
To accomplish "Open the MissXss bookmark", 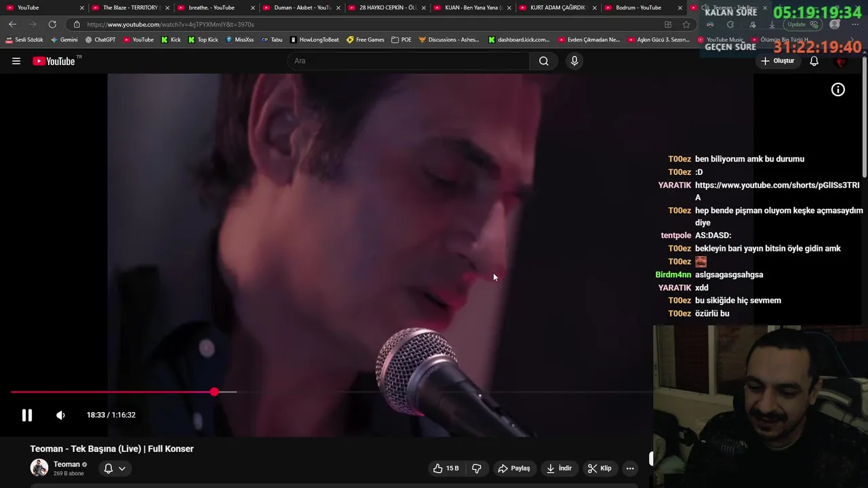I will point(239,40).
